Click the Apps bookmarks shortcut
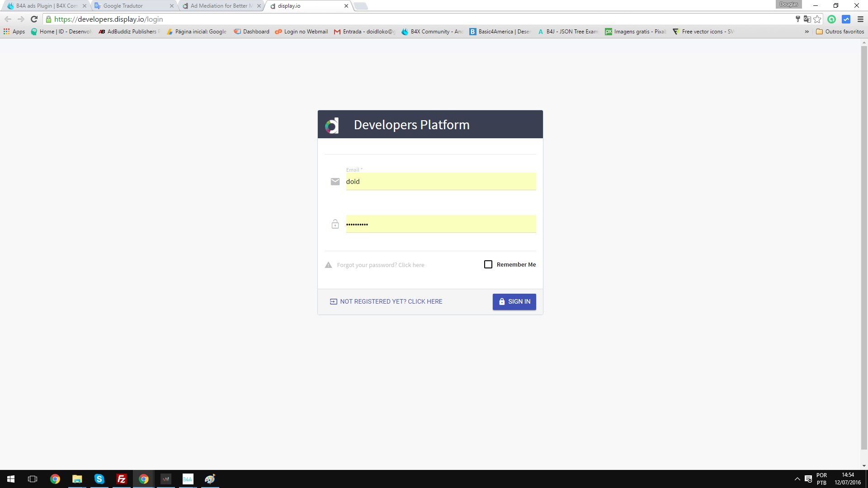Image resolution: width=868 pixels, height=488 pixels. [14, 32]
